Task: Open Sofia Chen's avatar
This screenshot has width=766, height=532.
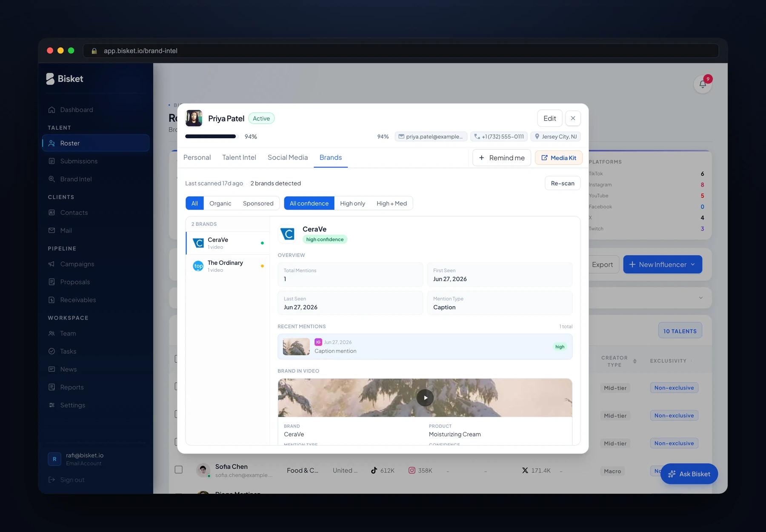Action: click(x=203, y=470)
